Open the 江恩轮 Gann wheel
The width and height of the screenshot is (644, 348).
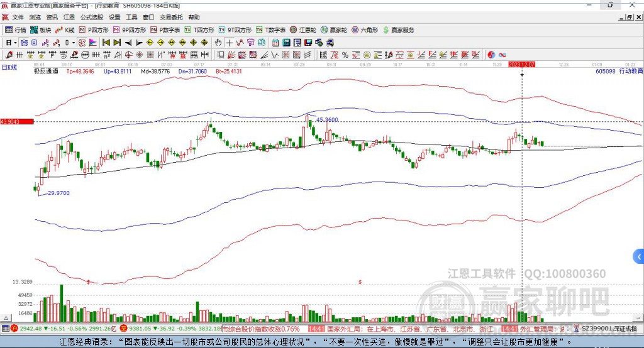(303, 30)
